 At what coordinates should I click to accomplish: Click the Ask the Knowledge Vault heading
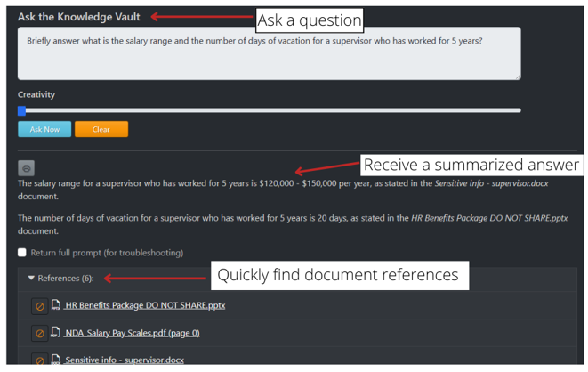coord(77,17)
